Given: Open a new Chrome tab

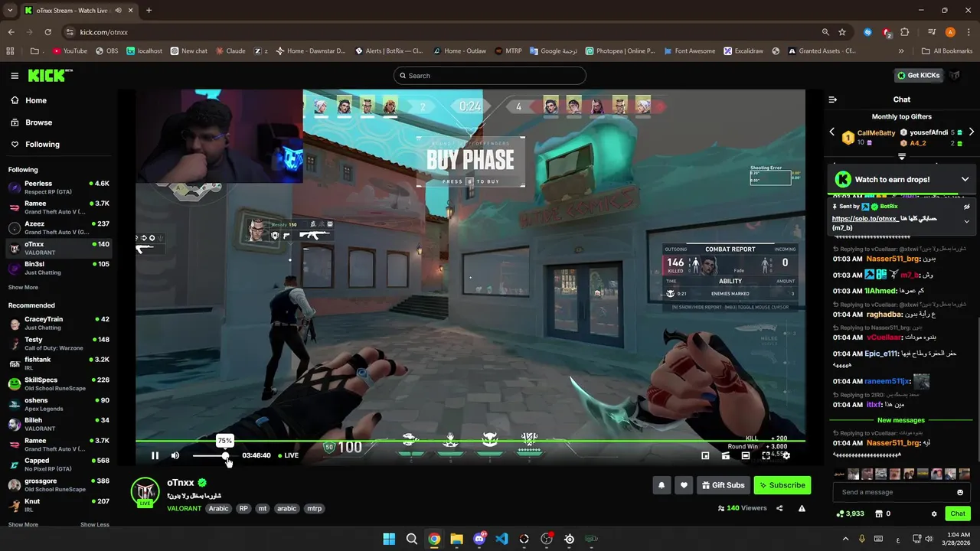Looking at the screenshot, I should coord(149,11).
